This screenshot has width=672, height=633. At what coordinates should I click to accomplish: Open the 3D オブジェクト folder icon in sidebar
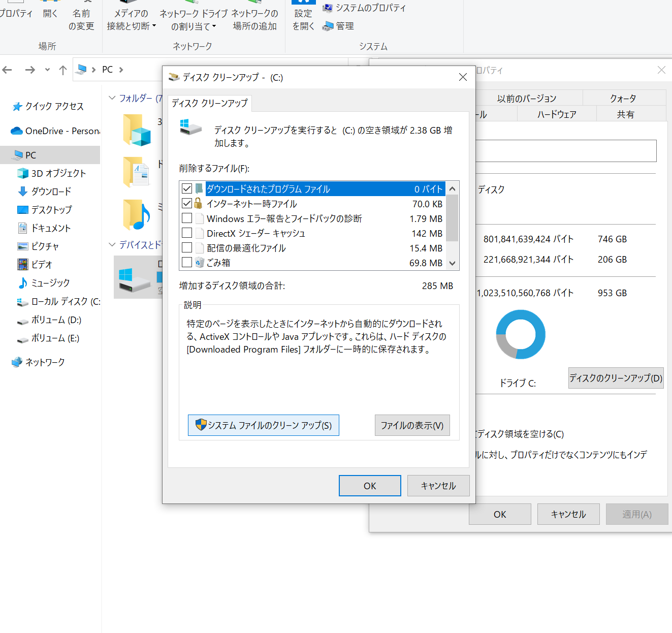pos(23,173)
